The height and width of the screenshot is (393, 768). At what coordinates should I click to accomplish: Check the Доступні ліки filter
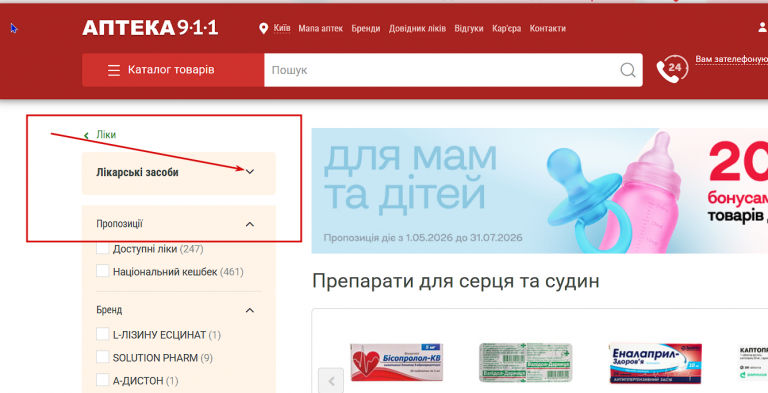(x=102, y=248)
